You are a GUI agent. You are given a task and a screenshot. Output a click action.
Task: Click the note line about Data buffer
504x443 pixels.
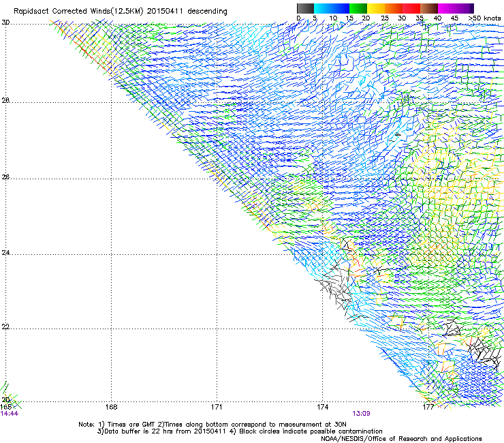240,431
